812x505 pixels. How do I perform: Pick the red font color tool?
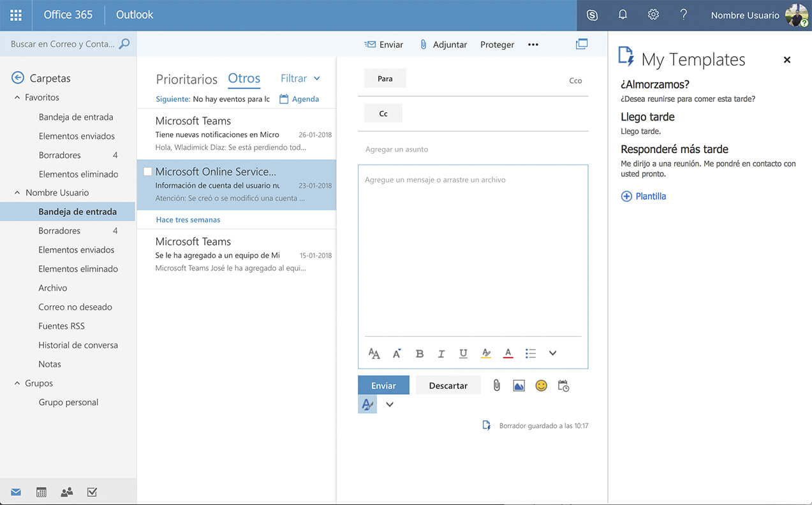(508, 353)
